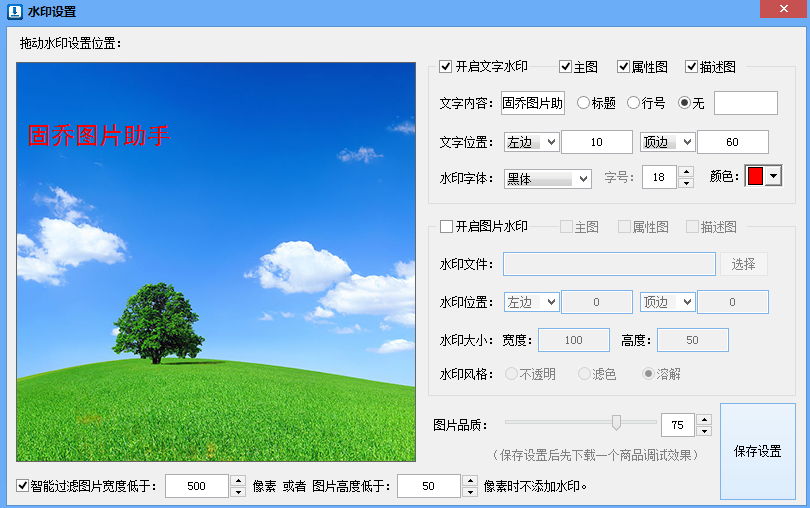Increase height threshold with up arrow
The width and height of the screenshot is (810, 508).
tap(470, 480)
